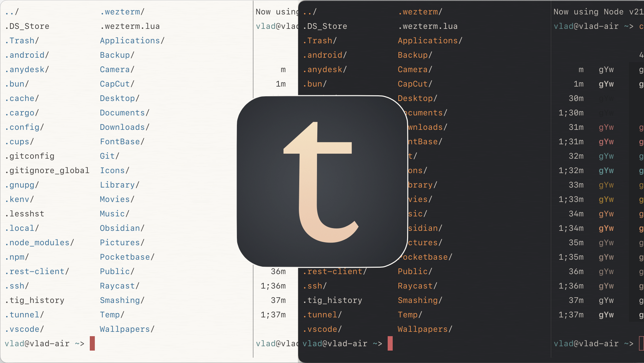
Task: In the light window, click 'Wallpapers/'
Action: coord(127,329)
